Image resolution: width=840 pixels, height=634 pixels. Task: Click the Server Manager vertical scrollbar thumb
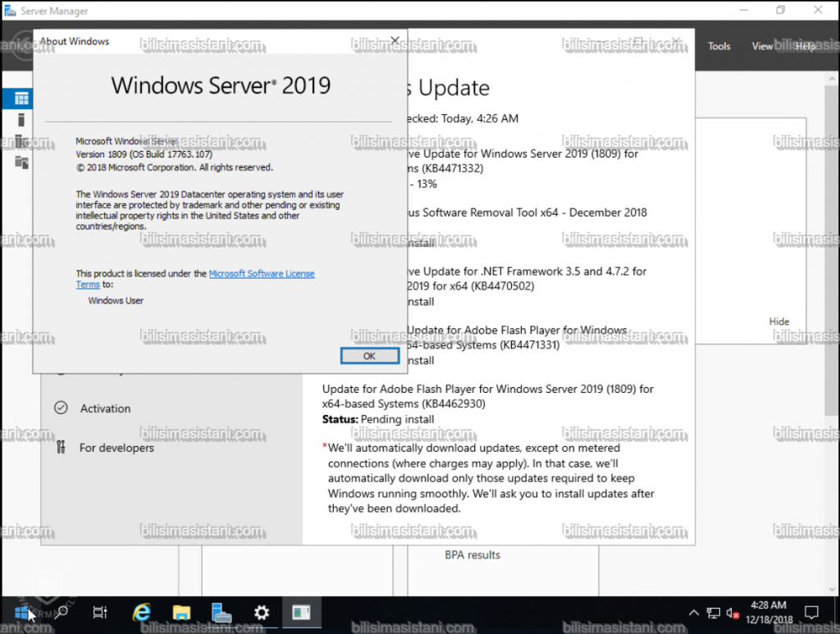832,249
